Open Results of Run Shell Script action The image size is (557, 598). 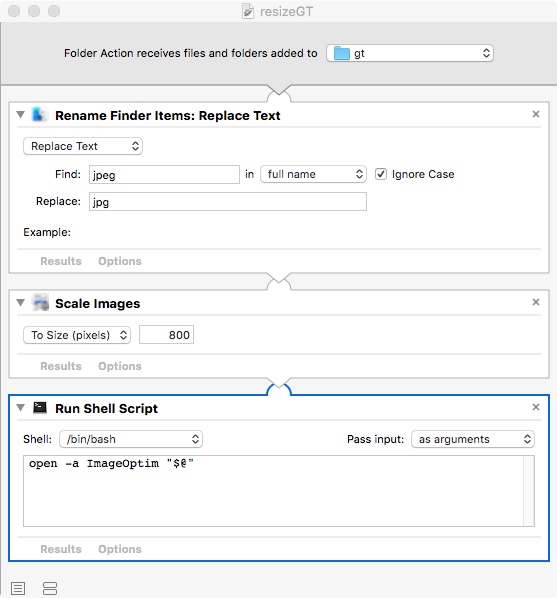click(x=61, y=549)
